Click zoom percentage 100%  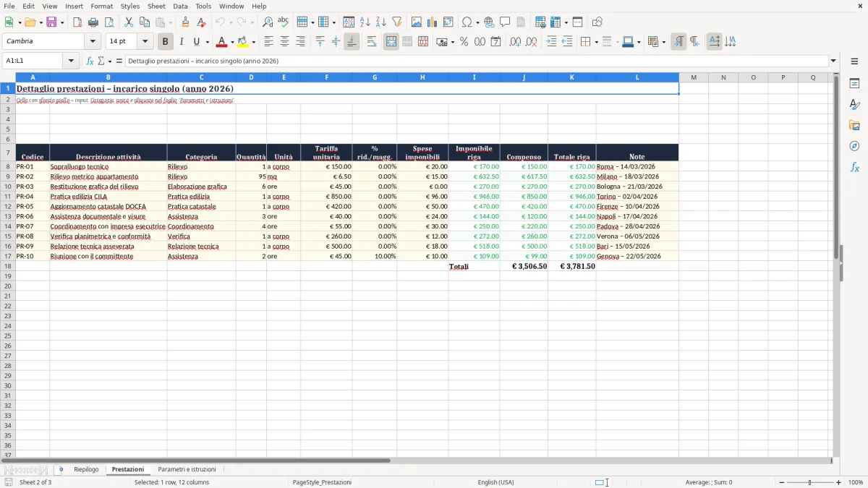pyautogui.click(x=856, y=482)
